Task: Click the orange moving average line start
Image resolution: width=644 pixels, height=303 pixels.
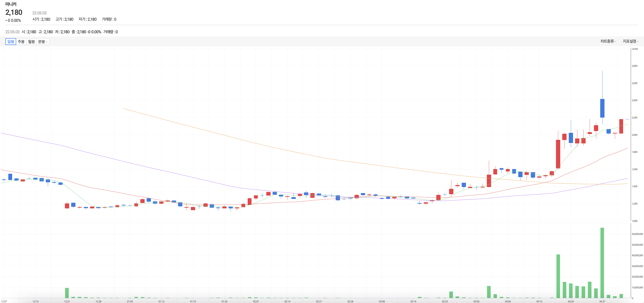Action: [124, 109]
